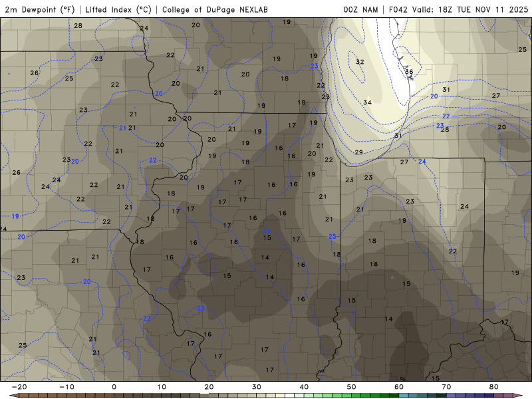Screen dimensions: 532x399
Task: Pick the teal-blue segment of the color bar
Action: click(404, 395)
